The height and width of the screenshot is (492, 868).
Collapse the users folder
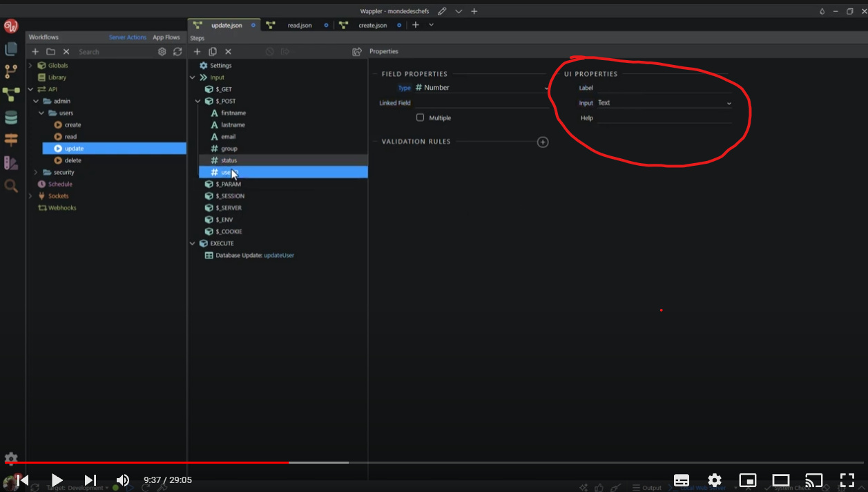point(41,113)
